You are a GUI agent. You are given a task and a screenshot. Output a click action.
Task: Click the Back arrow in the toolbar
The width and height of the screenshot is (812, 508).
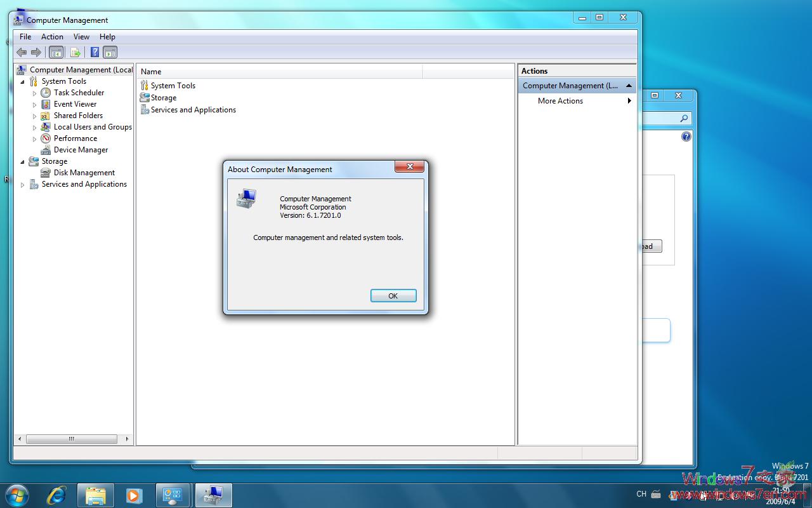pos(22,52)
